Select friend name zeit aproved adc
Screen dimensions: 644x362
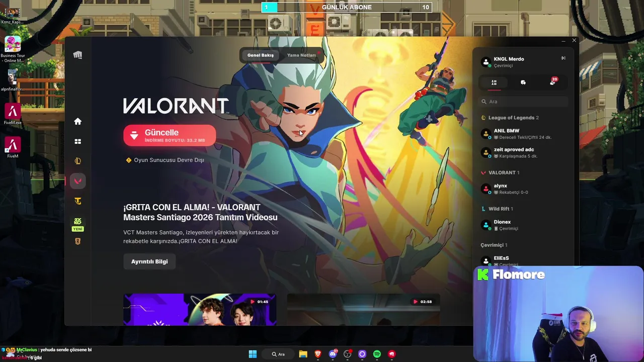514,149
